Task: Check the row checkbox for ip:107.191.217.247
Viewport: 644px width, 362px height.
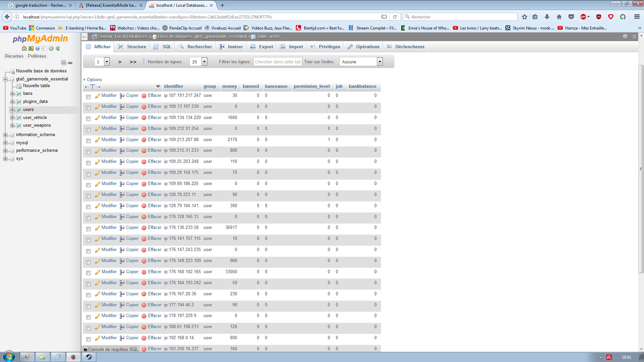Action: pos(89,97)
